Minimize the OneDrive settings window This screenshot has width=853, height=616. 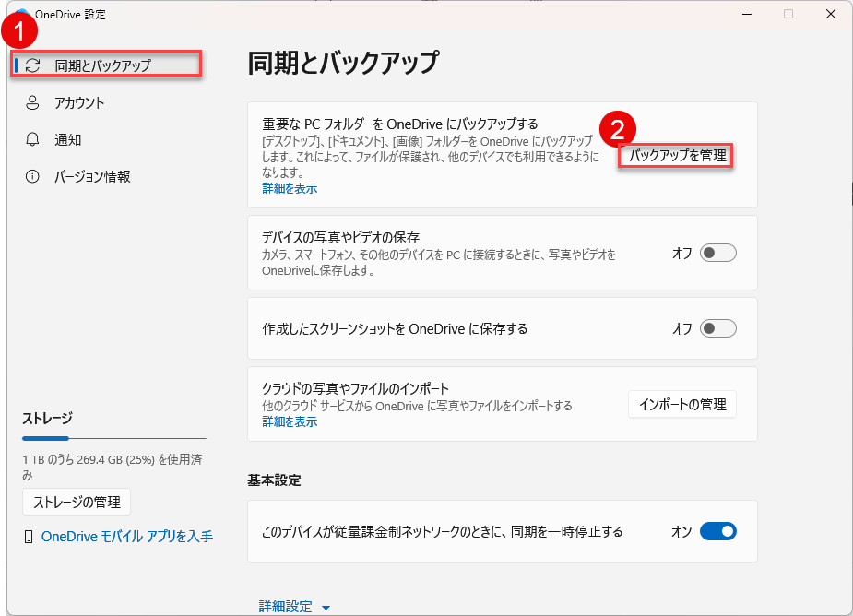pyautogui.click(x=747, y=14)
